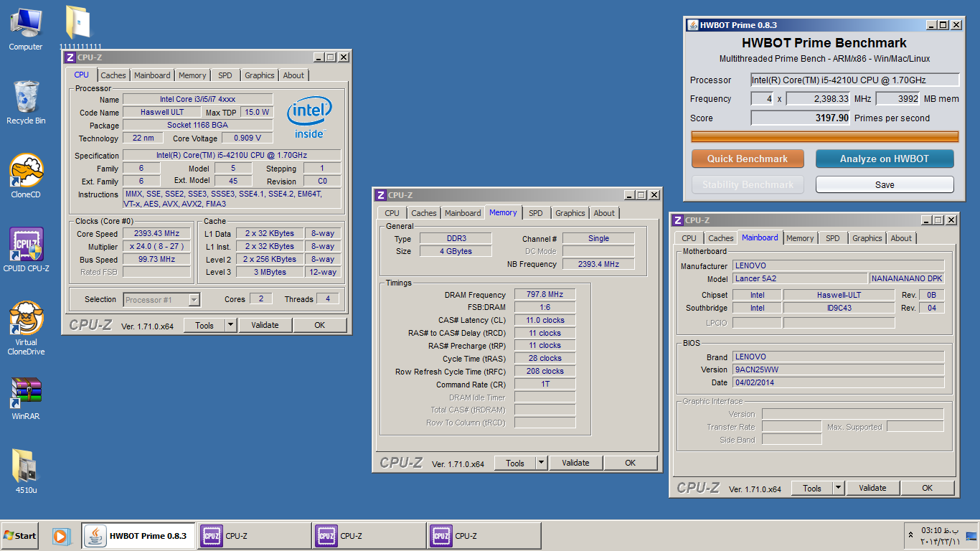Click Analyze on HWBOT button
The image size is (980, 551).
(x=885, y=159)
